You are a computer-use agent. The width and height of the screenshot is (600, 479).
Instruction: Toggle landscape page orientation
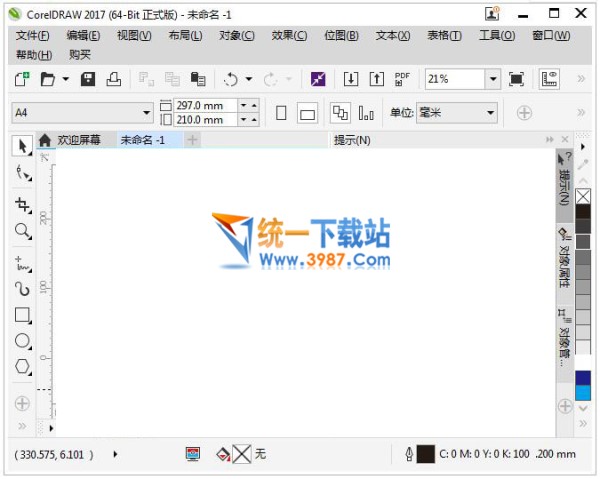(307, 113)
